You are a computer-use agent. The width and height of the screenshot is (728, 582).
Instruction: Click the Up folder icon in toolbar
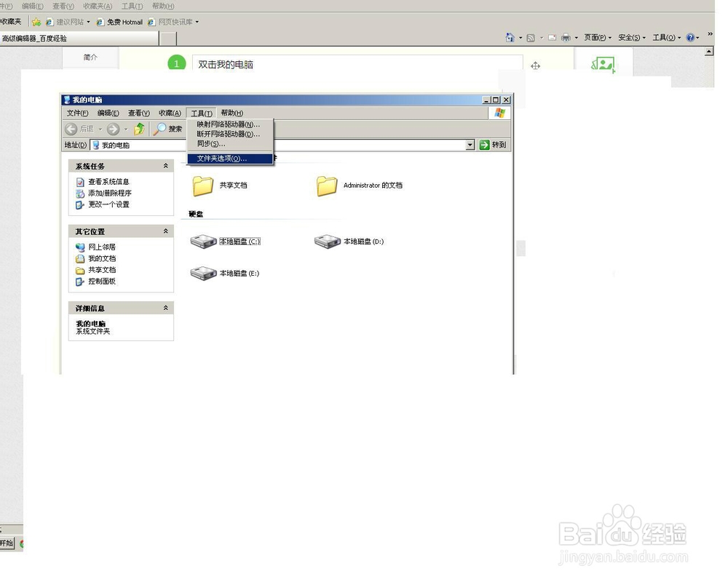click(139, 129)
